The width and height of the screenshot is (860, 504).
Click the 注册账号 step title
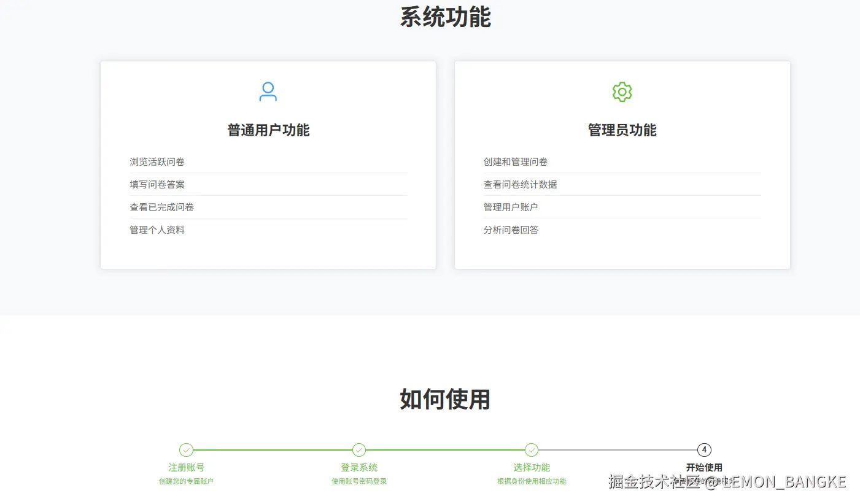coord(186,468)
